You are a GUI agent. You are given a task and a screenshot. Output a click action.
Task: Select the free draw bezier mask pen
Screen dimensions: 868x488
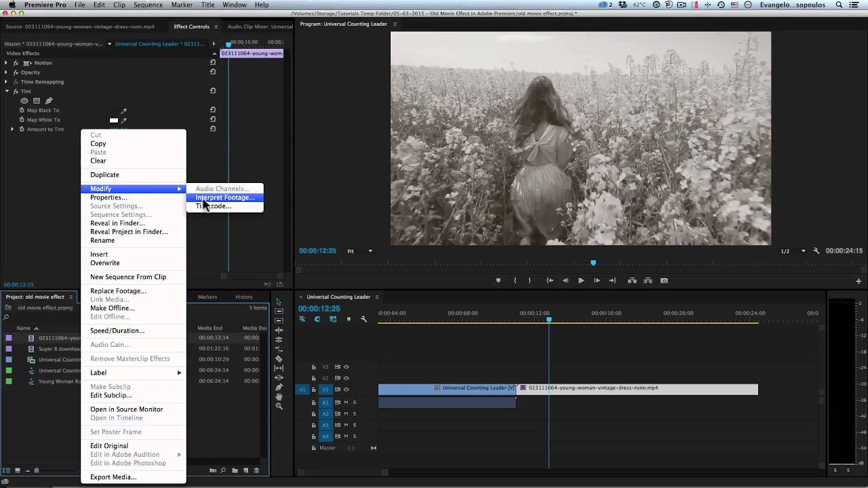(x=49, y=101)
